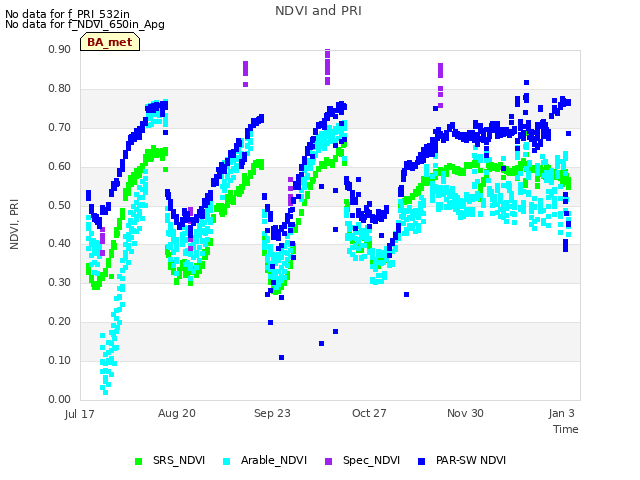Click the 0.00 y-axis tick label
Viewport: 640px width, 480px height.
pos(60,399)
